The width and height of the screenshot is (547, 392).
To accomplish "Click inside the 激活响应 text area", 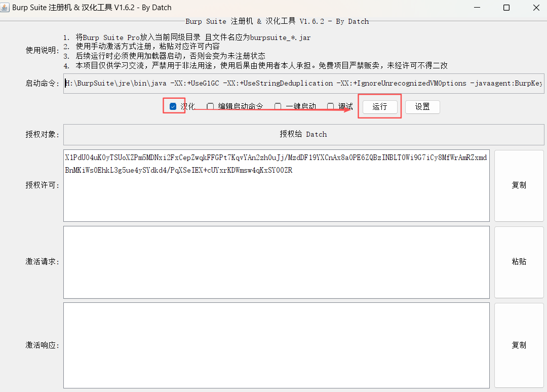I will point(277,345).
